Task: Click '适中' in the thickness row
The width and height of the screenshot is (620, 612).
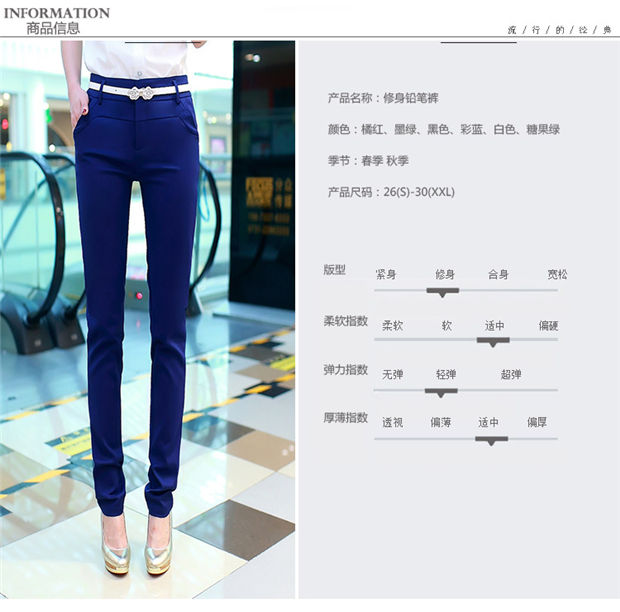Action: pos(488,422)
